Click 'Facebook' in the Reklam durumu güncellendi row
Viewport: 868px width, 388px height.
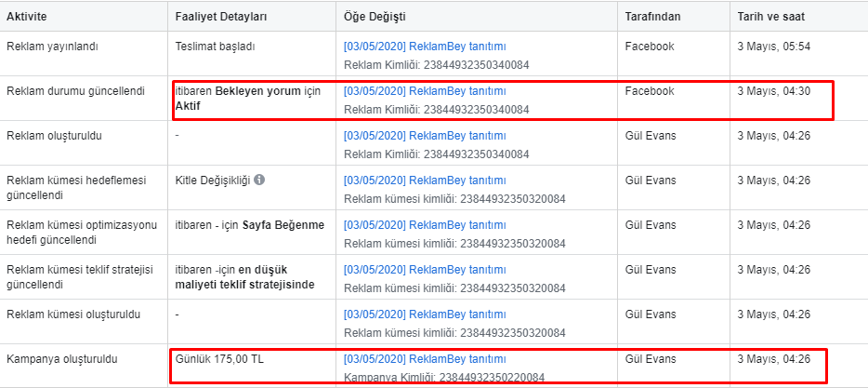tap(650, 91)
